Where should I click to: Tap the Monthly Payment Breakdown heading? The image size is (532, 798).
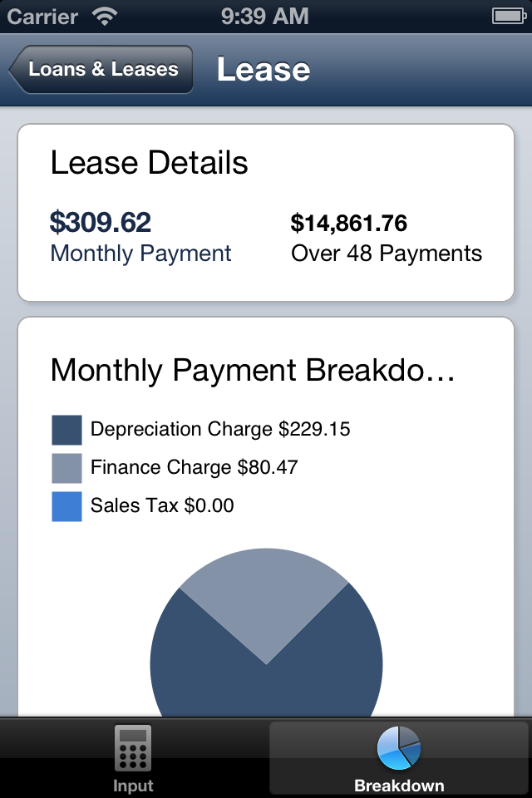pos(253,370)
